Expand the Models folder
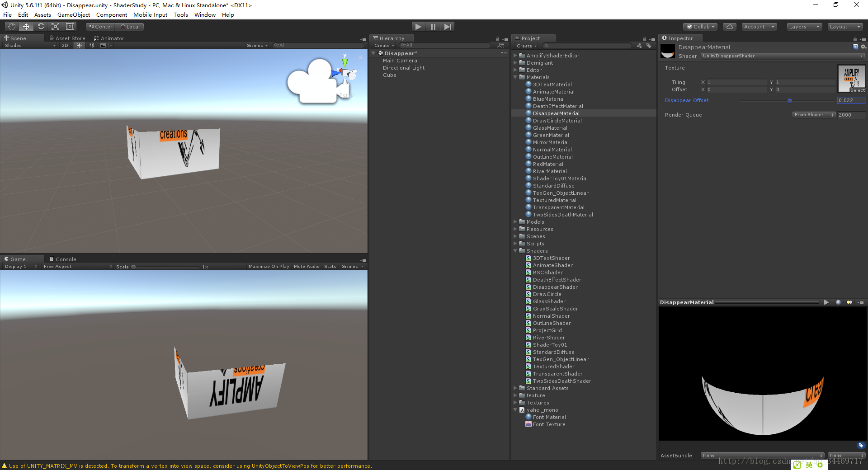Viewport: 868px width, 470px height. (x=515, y=222)
